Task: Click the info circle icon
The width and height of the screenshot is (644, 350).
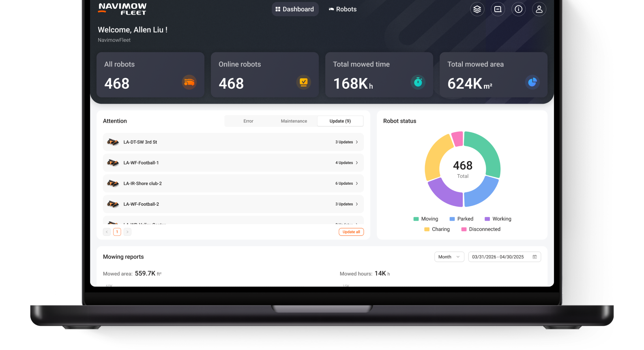Action: click(518, 9)
